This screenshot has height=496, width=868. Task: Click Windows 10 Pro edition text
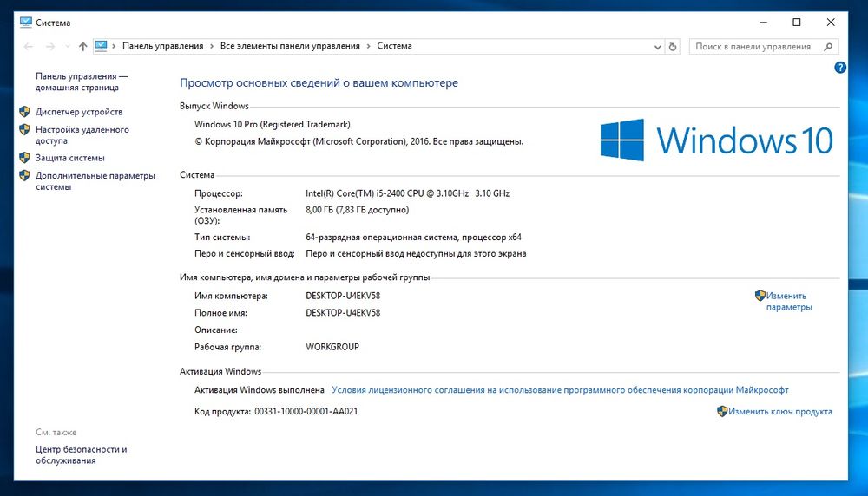point(273,124)
